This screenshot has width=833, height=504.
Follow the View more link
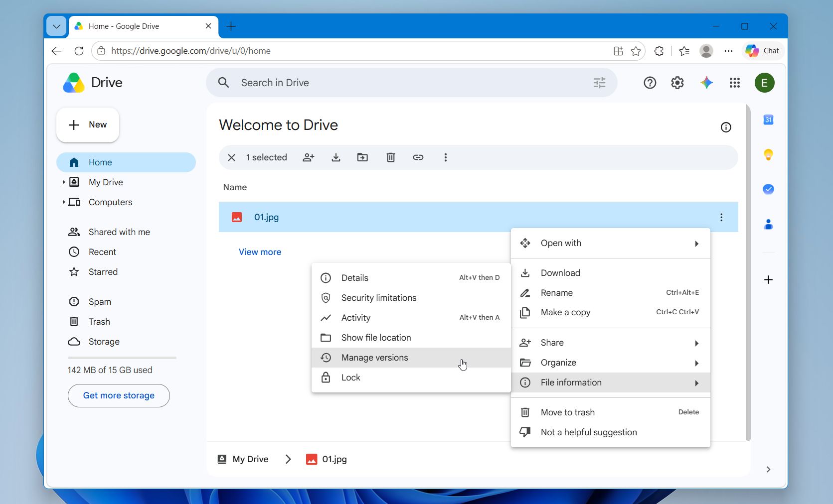point(260,252)
